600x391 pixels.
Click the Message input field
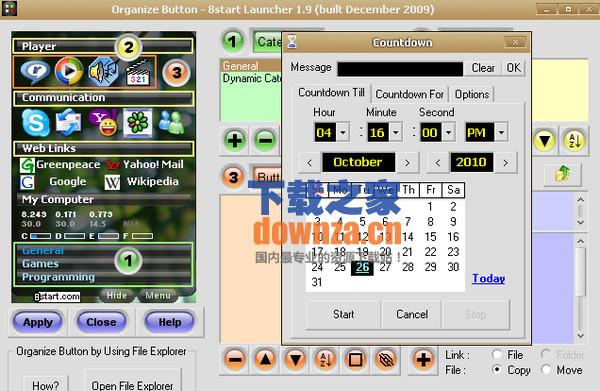[x=400, y=69]
